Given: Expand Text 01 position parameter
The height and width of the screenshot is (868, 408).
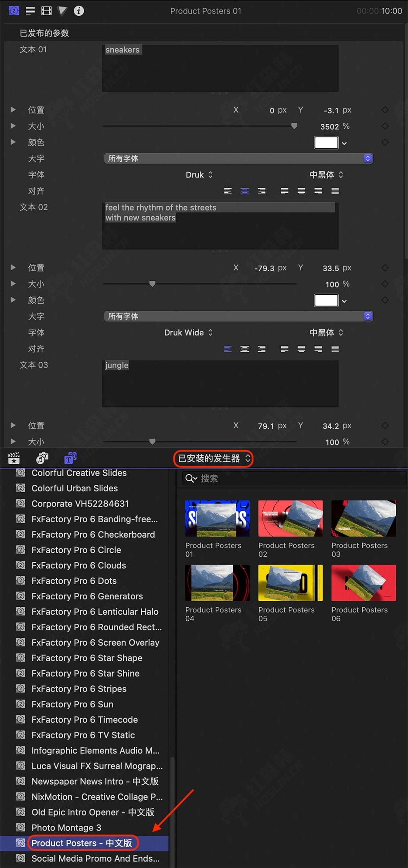Looking at the screenshot, I should click(x=13, y=109).
